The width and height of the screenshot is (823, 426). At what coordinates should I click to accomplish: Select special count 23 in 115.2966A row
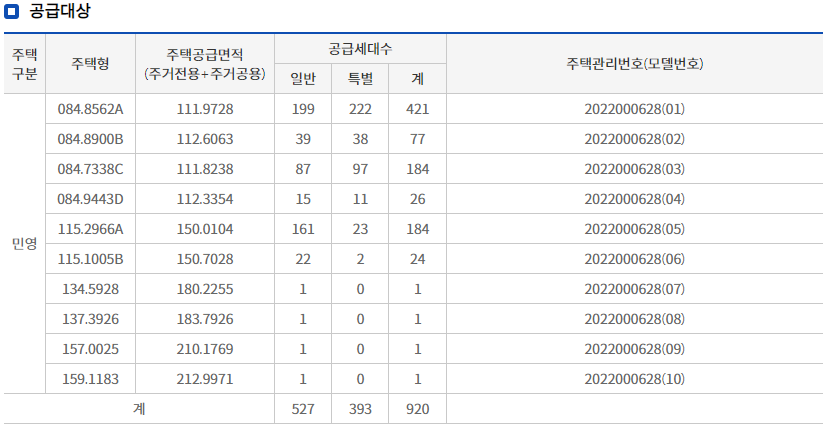[x=360, y=229]
